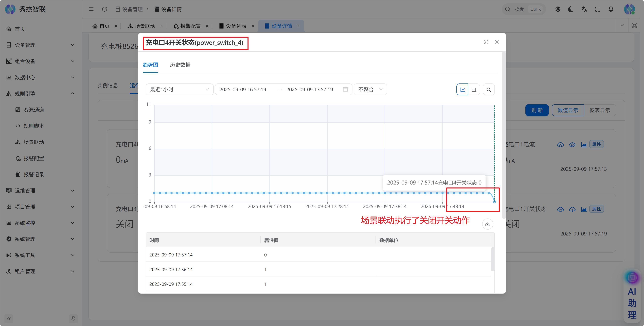Expand dialog to fullscreen icon

(486, 42)
